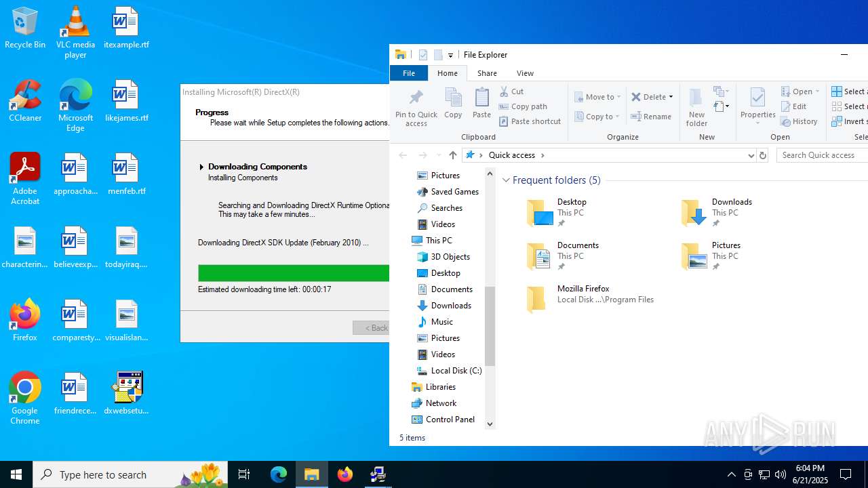Click the Firefox taskbar icon
This screenshot has height=488, width=868.
345,474
